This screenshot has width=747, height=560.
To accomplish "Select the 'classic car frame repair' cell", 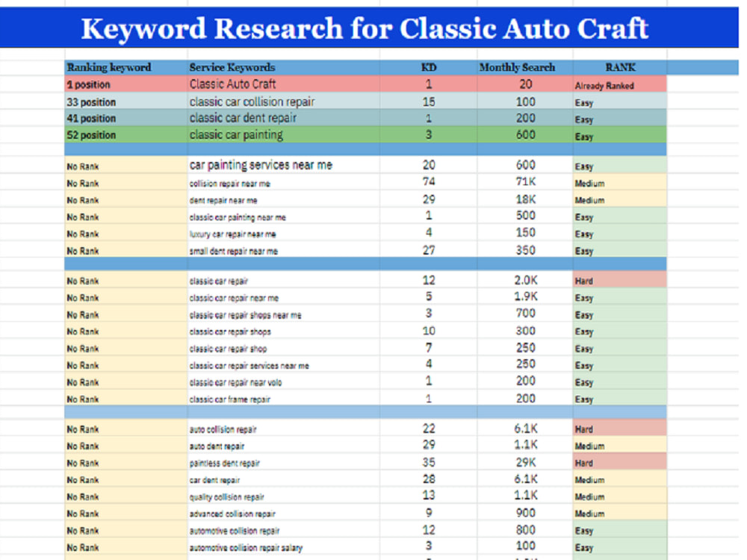I will (x=284, y=399).
